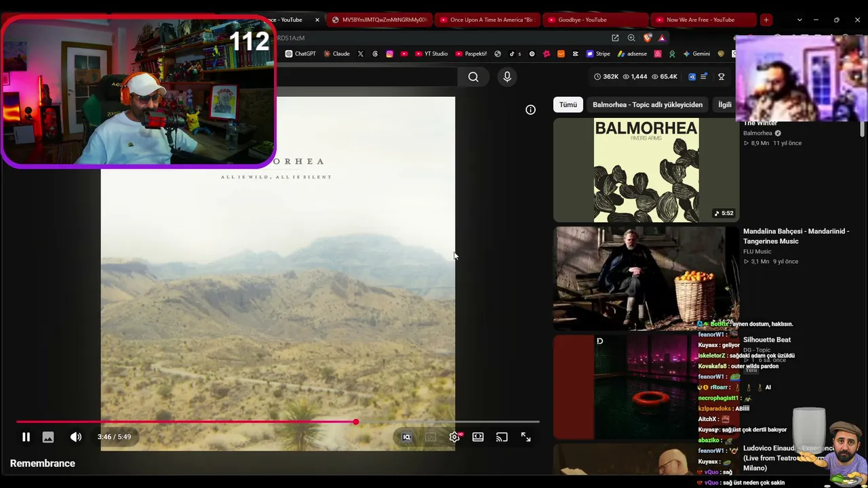Expand the tab search dropdown arrow
The height and width of the screenshot is (488, 868).
tap(800, 20)
